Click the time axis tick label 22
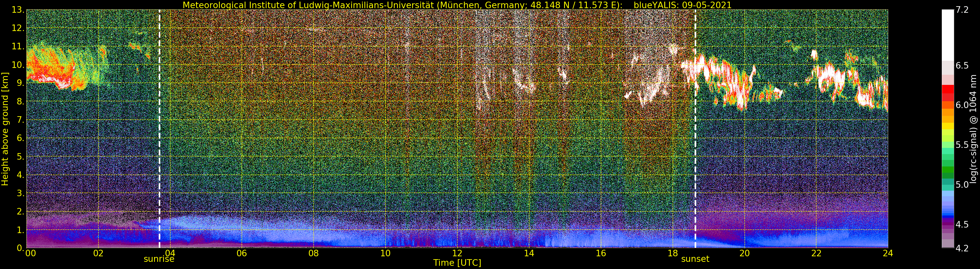This screenshot has height=269, width=980. (816, 253)
